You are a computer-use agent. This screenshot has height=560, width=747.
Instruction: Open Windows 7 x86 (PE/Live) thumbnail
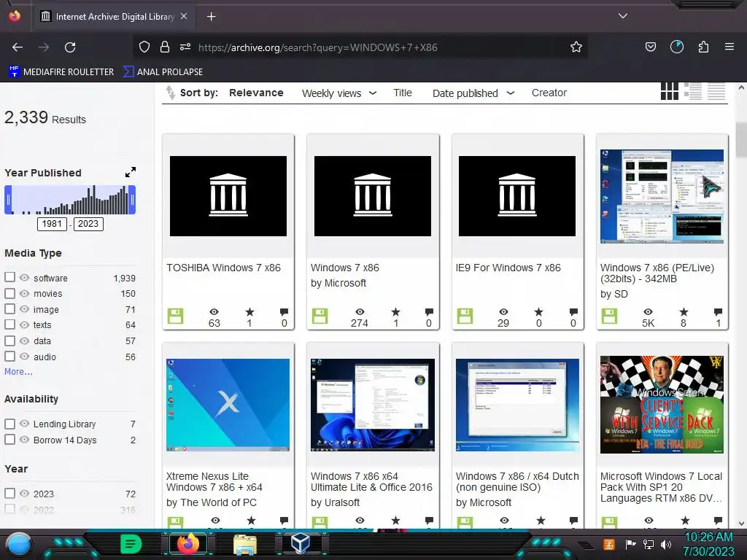click(x=662, y=196)
